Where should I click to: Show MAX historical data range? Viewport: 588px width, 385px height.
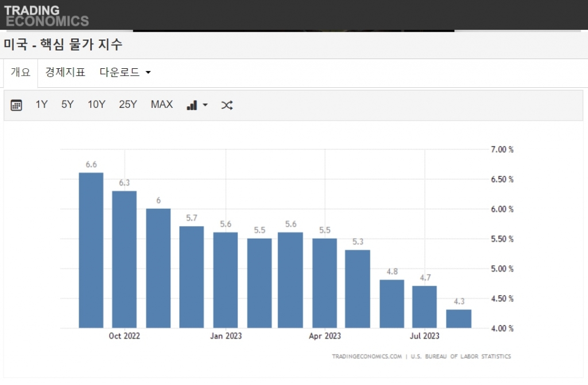(x=161, y=104)
